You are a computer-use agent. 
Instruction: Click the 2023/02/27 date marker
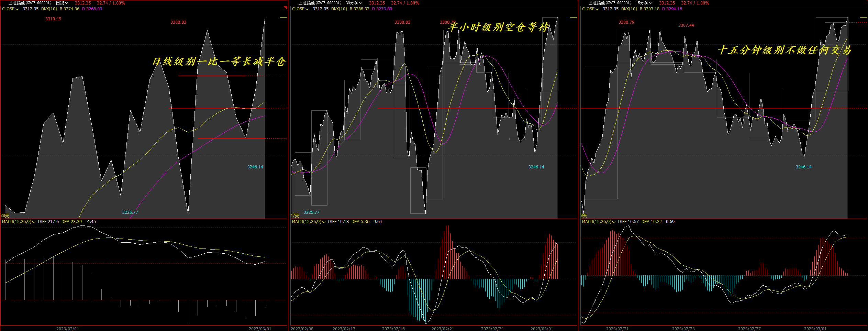pos(749,329)
